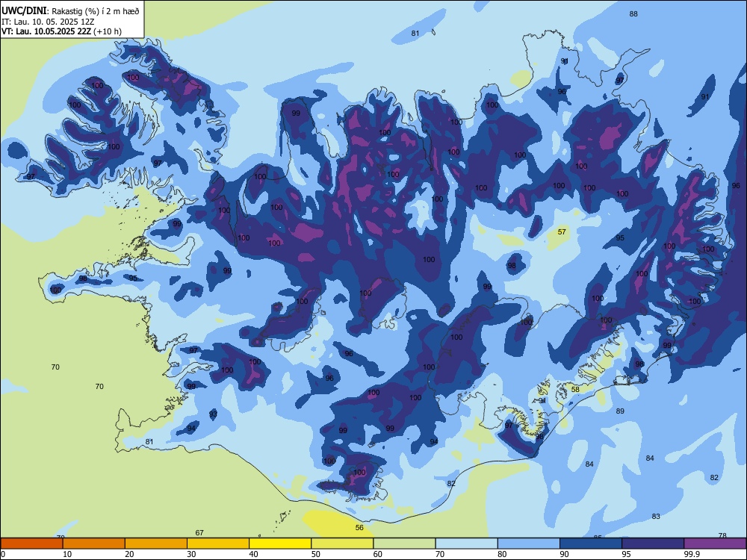Select the humidity value 78 on the map

click(x=722, y=535)
